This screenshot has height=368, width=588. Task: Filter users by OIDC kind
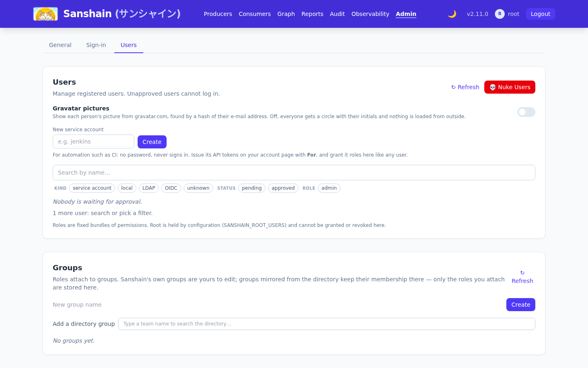(x=171, y=188)
